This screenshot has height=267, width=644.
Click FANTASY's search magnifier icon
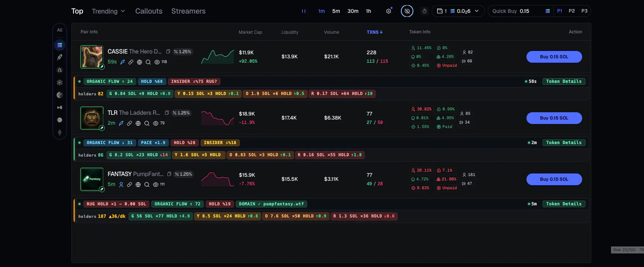(x=147, y=184)
